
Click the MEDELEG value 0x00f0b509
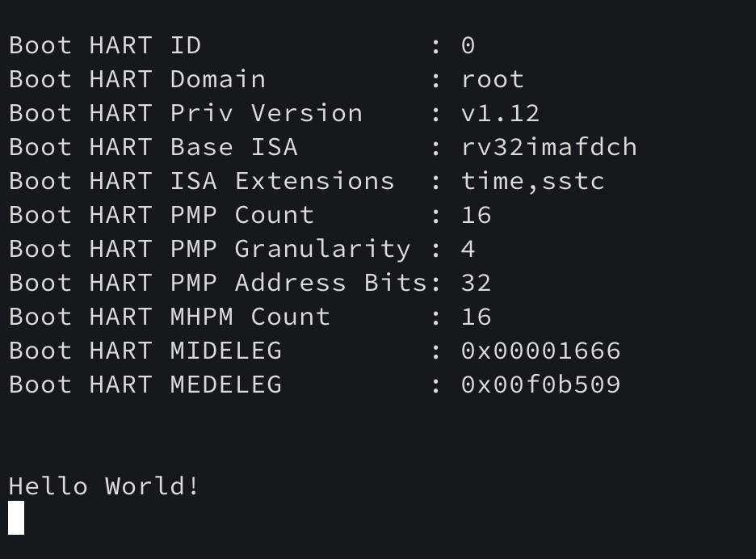coord(540,385)
